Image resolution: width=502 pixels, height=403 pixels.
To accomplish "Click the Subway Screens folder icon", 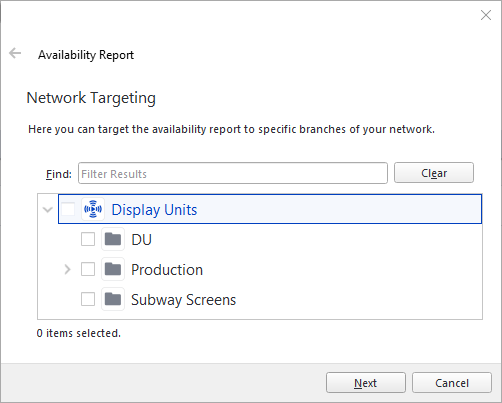I will click(x=113, y=299).
